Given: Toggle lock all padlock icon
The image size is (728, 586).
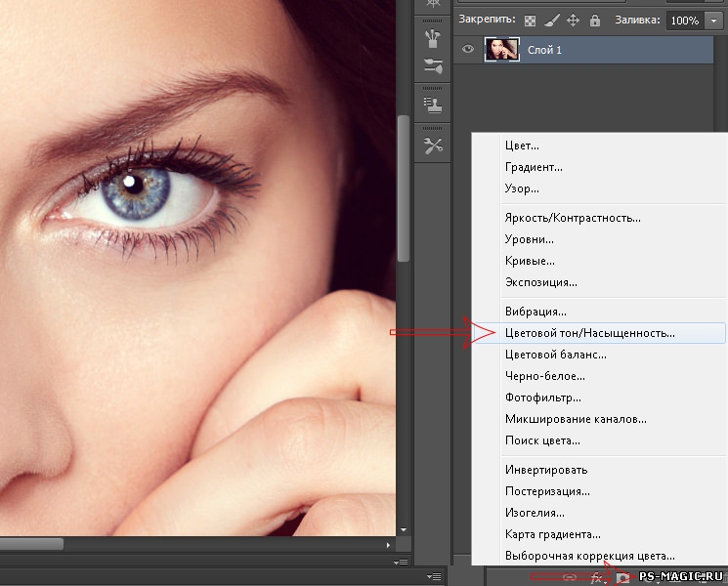Looking at the screenshot, I should point(594,20).
